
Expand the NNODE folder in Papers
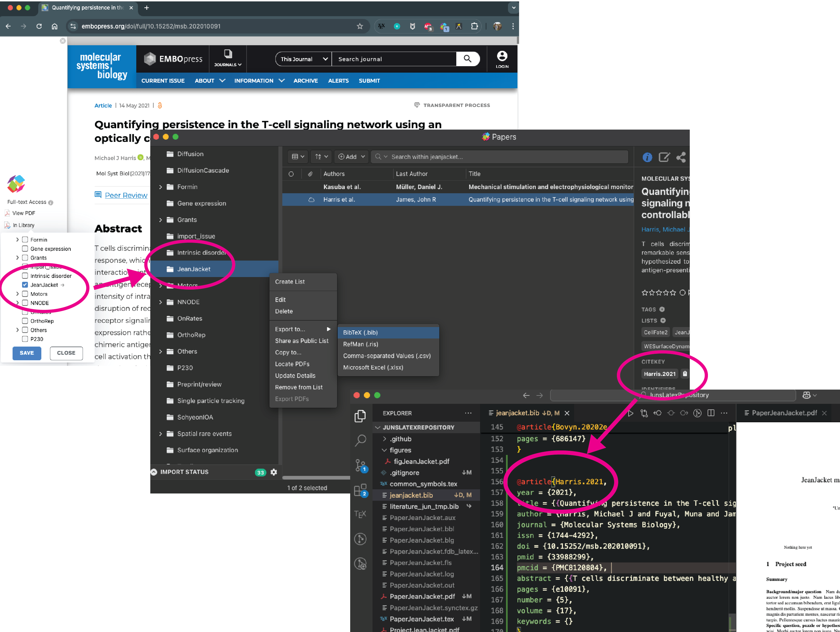[160, 302]
